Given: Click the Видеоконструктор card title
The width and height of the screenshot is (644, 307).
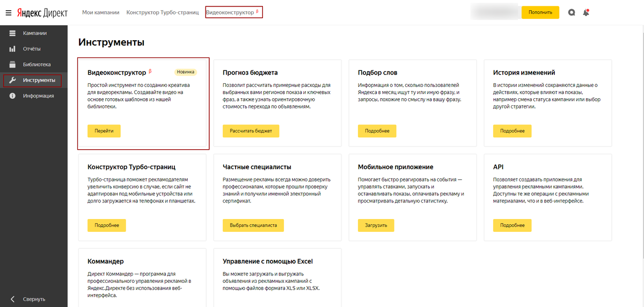Looking at the screenshot, I should (x=116, y=72).
